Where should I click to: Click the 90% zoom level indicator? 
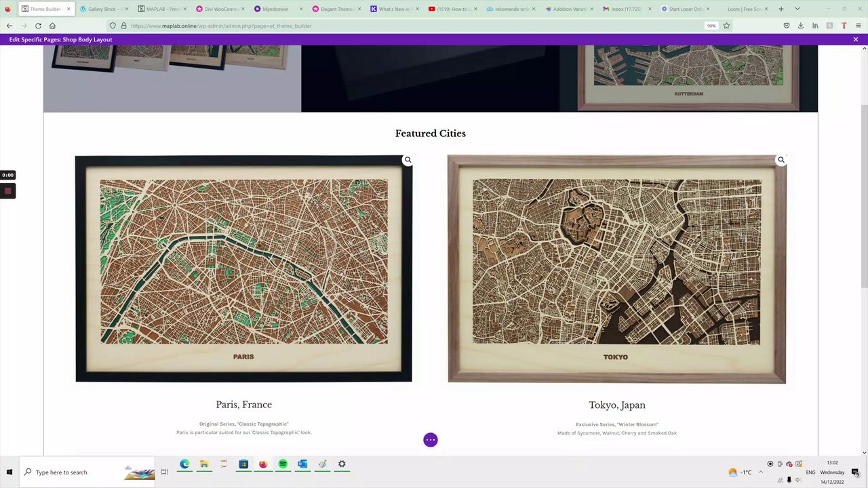tap(711, 26)
